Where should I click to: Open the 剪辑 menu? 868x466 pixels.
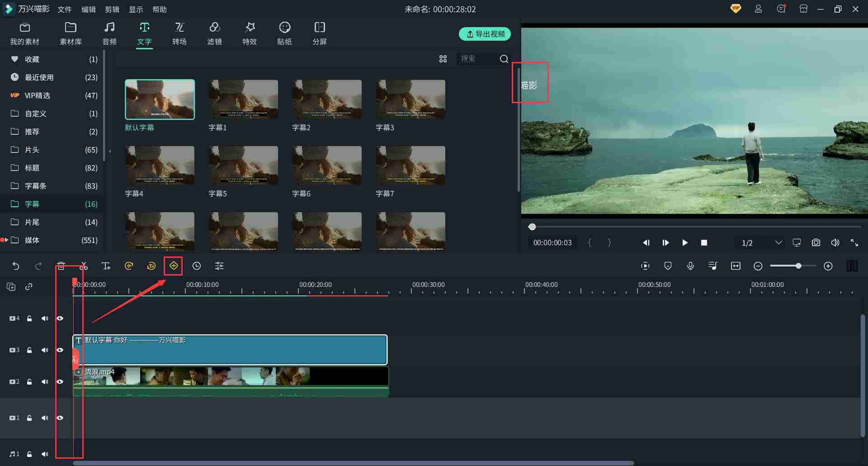pos(112,9)
